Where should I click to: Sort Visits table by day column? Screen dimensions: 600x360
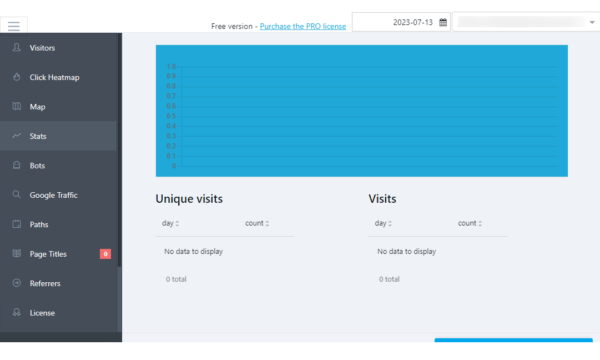[383, 223]
